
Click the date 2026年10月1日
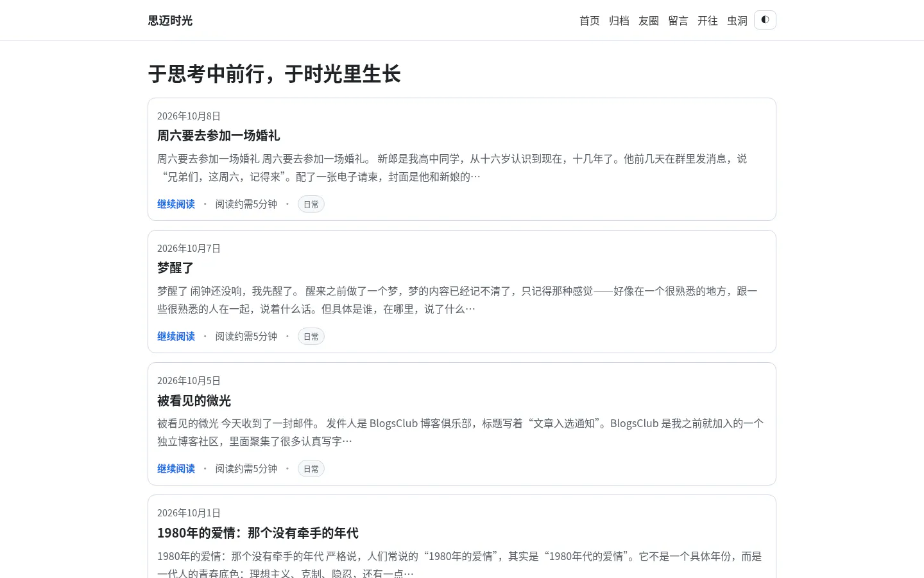189,513
